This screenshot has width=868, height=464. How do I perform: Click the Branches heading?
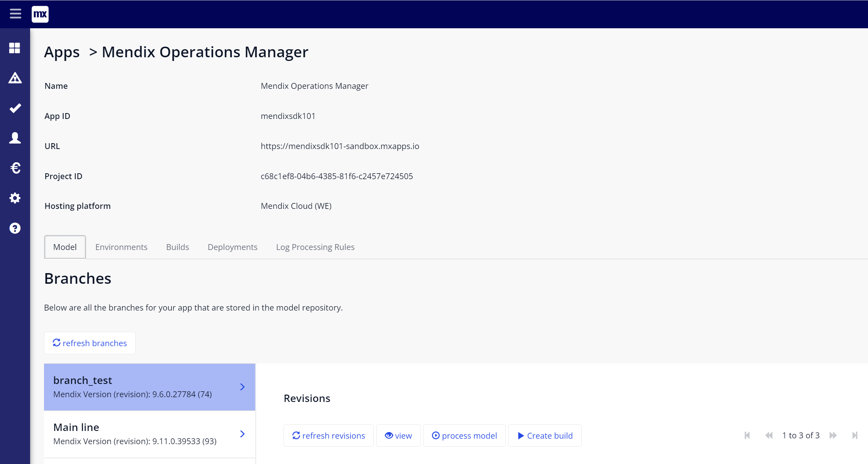[x=78, y=278]
